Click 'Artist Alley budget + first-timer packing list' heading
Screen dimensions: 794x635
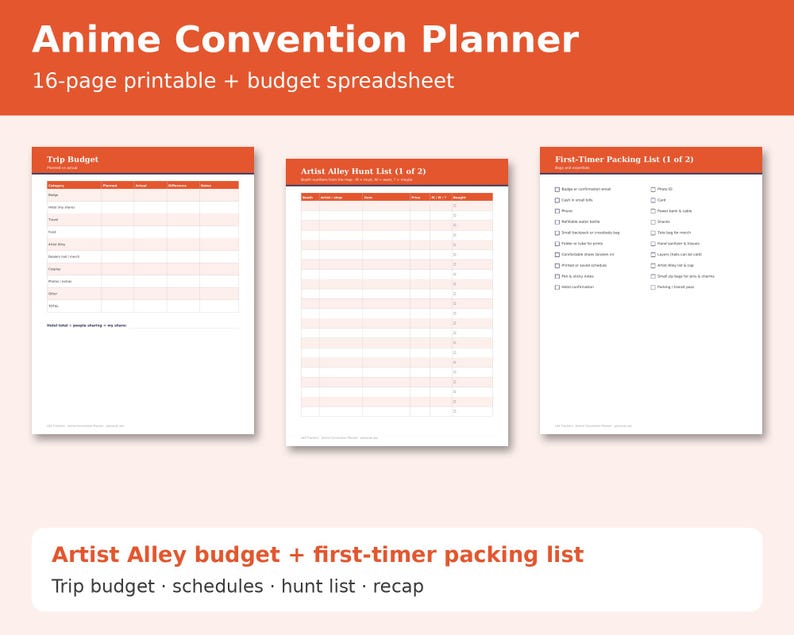(317, 554)
